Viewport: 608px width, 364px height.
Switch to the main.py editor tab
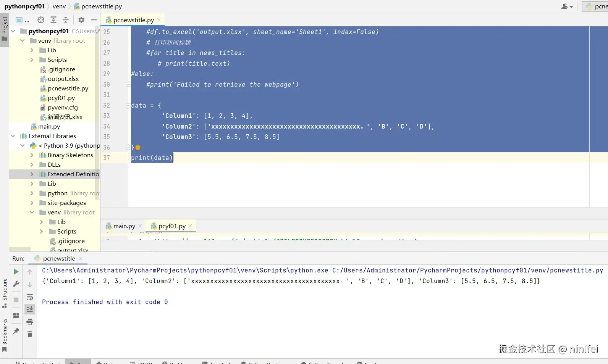coord(124,226)
